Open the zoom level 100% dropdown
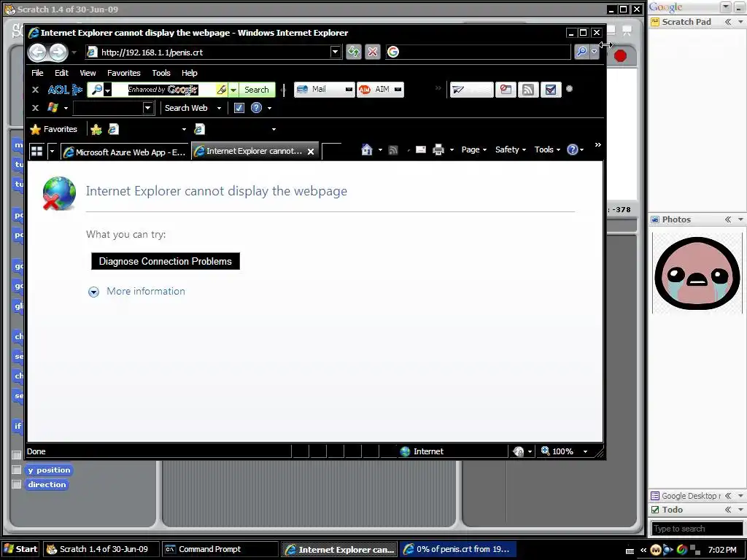The height and width of the screenshot is (560, 747). point(585,451)
